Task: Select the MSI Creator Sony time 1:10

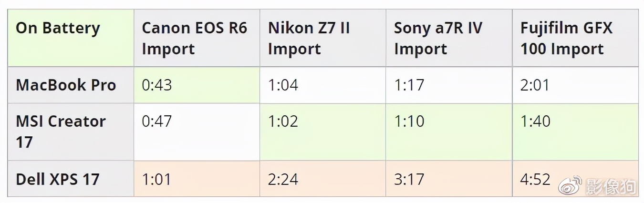Action: click(409, 121)
